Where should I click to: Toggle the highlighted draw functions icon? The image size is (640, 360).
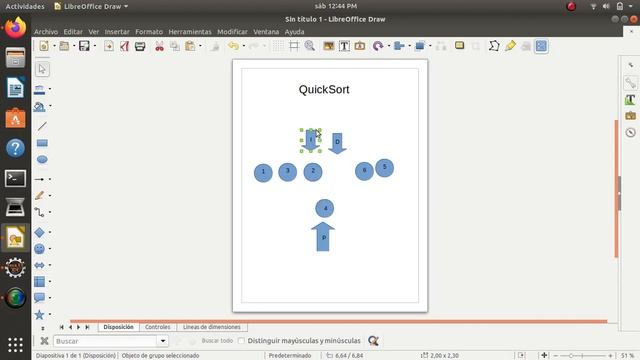click(x=541, y=46)
